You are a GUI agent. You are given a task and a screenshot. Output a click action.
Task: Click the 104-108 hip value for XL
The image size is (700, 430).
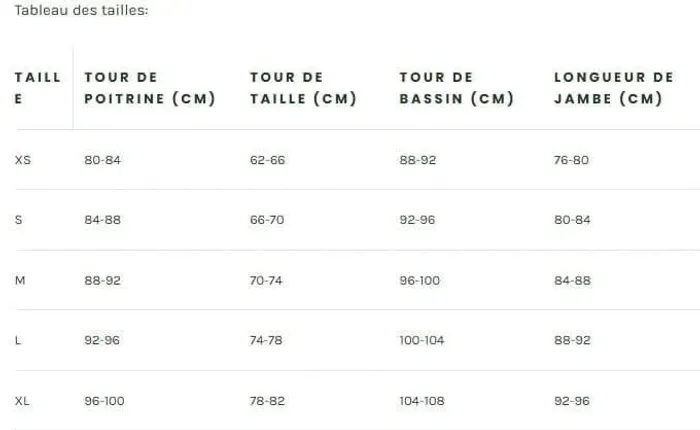(x=422, y=401)
